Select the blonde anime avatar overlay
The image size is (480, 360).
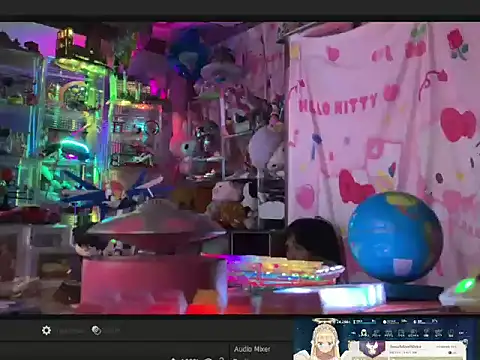323,339
